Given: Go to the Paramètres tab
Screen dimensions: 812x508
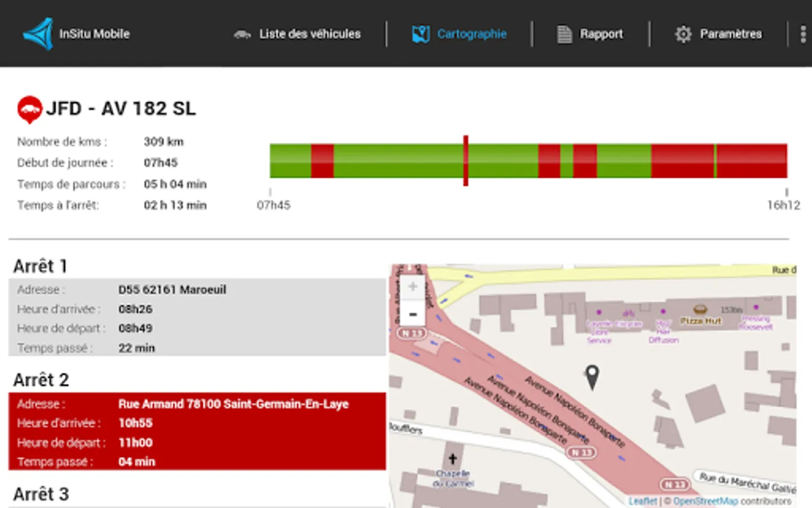Looking at the screenshot, I should coord(718,34).
